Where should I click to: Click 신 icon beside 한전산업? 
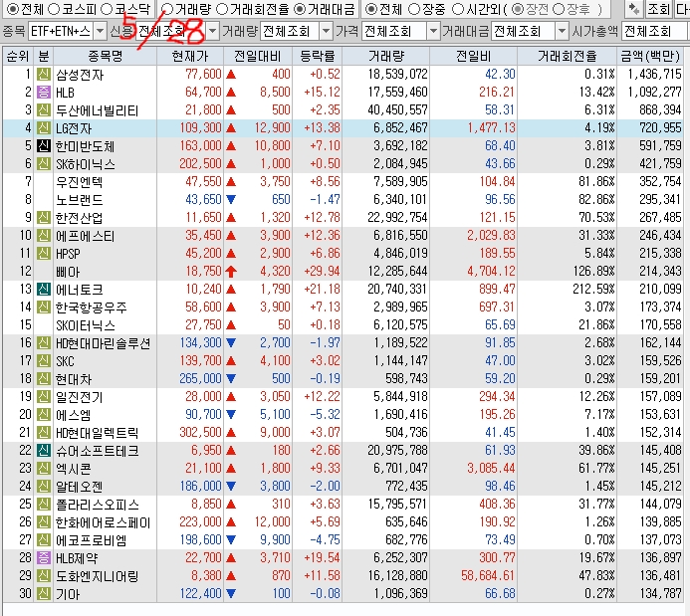tap(44, 218)
